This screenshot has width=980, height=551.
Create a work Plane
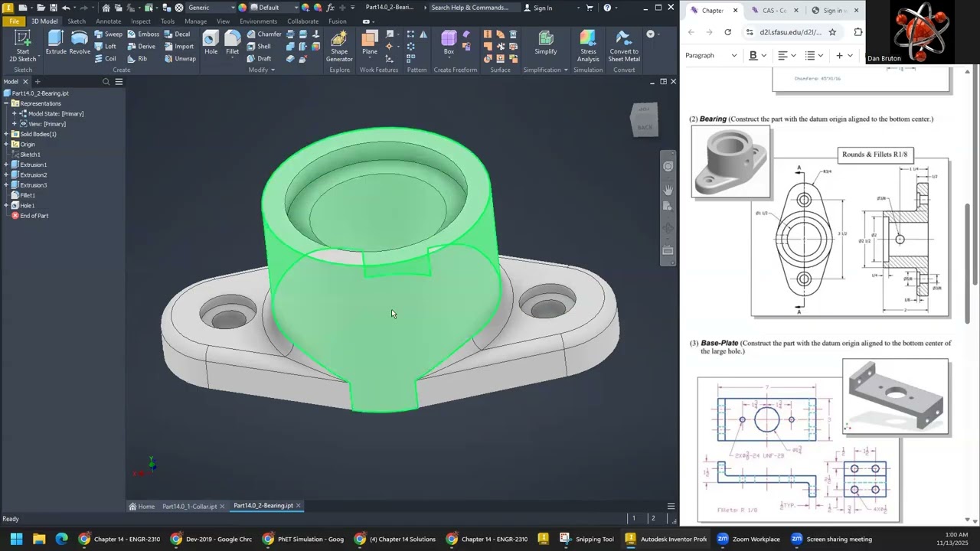[370, 43]
